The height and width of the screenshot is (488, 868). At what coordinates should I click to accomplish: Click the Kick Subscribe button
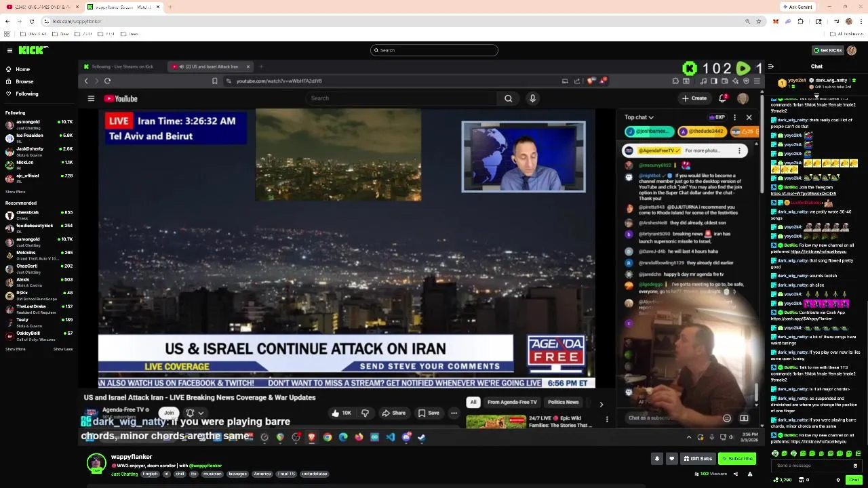pyautogui.click(x=737, y=459)
